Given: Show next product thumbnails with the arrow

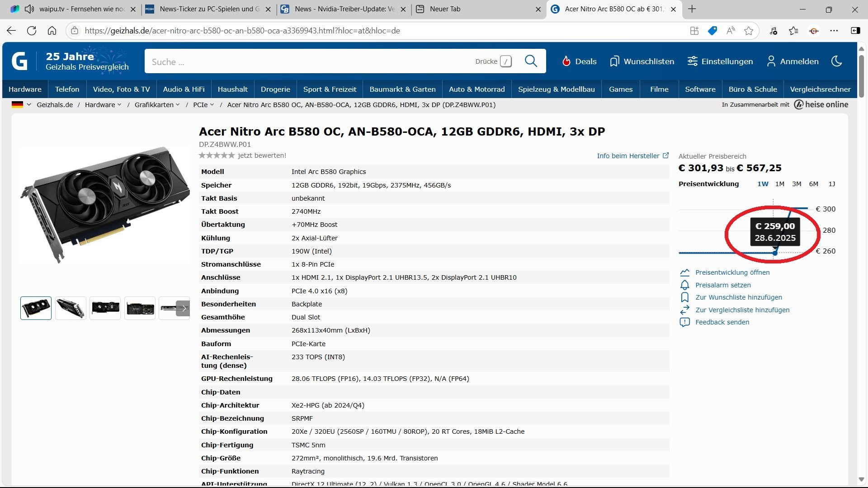Looking at the screenshot, I should pyautogui.click(x=184, y=309).
